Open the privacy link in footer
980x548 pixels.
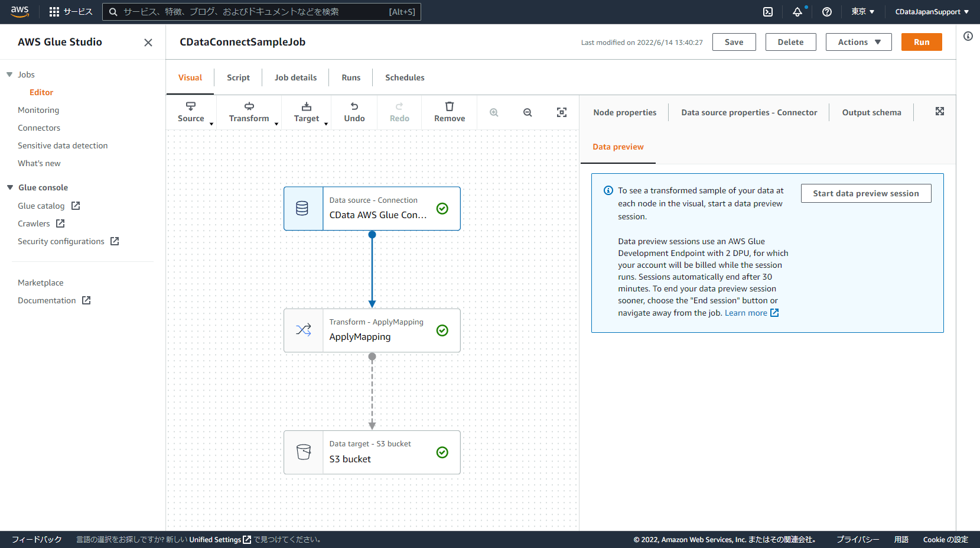858,540
